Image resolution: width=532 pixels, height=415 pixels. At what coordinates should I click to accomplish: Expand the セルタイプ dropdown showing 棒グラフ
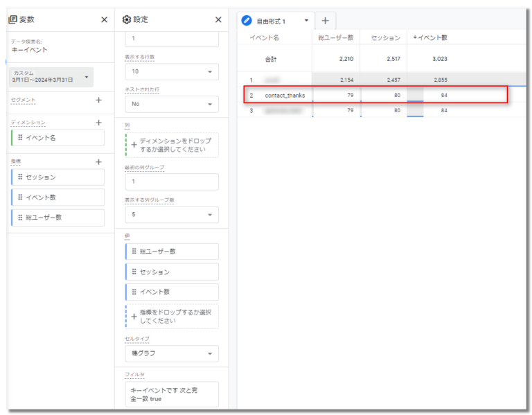pos(171,354)
